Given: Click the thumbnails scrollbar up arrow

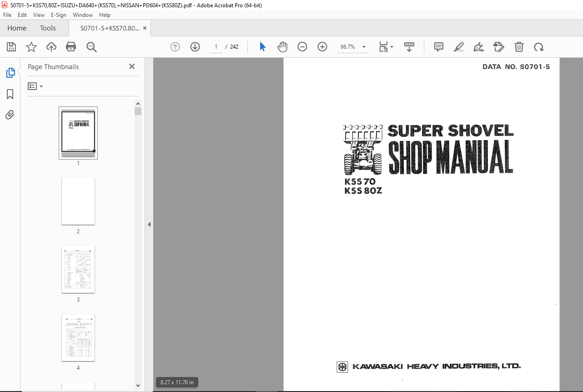Looking at the screenshot, I should click(x=138, y=103).
